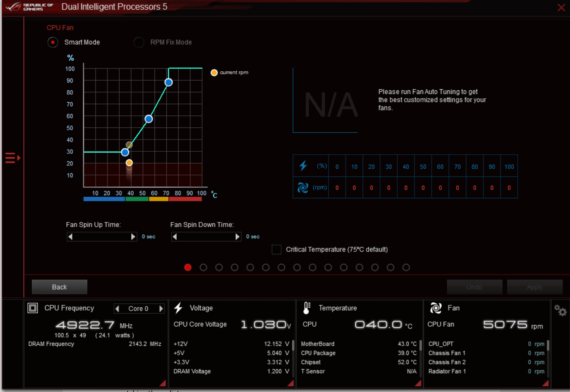Click the lightning power (%) icon in table
The image size is (570, 392).
303,166
